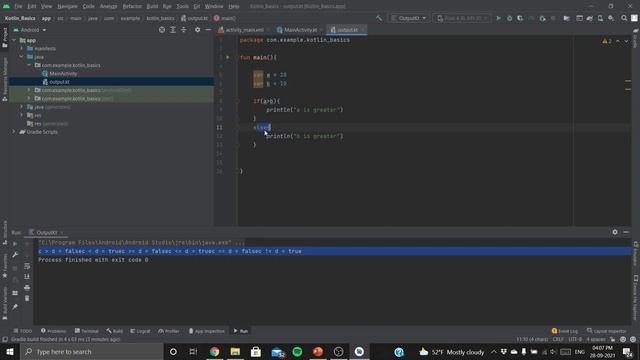Open the Refactor menu
Screen dimensions: 640x360
tap(132, 7)
